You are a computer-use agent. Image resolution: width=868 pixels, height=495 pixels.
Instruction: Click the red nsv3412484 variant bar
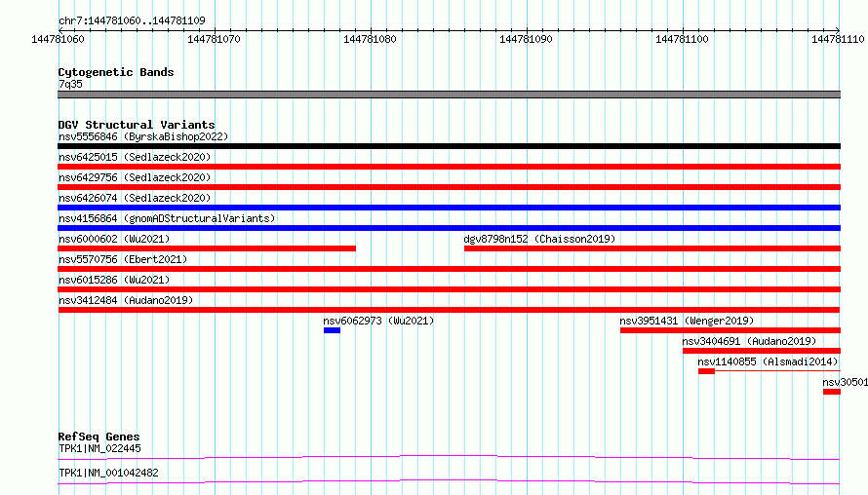(x=449, y=310)
